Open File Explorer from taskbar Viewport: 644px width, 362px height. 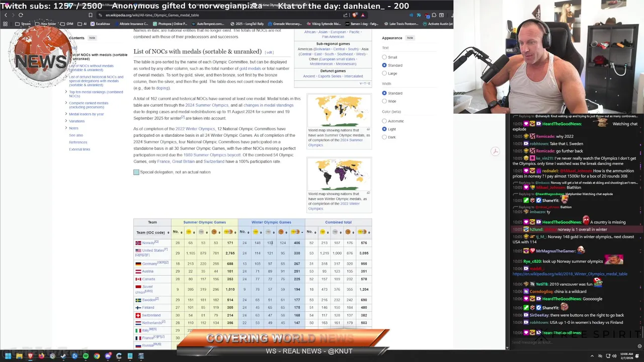19,356
